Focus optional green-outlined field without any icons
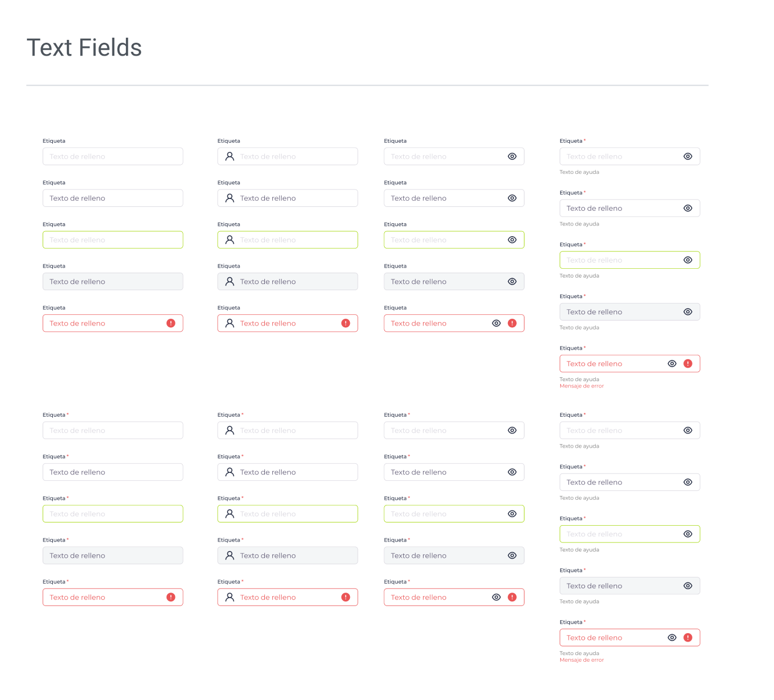The image size is (774, 700). (x=112, y=240)
